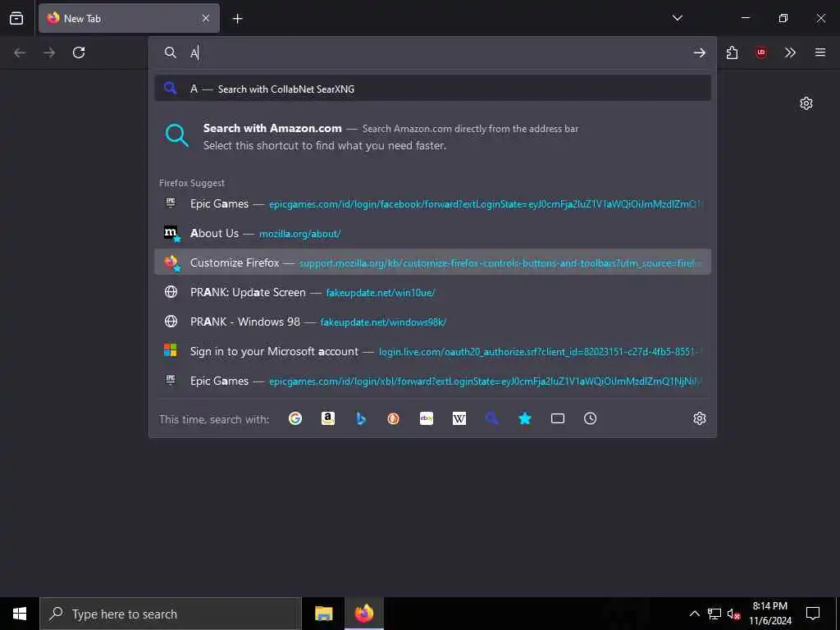Search this time with Amazon
840x630 pixels.
click(328, 418)
